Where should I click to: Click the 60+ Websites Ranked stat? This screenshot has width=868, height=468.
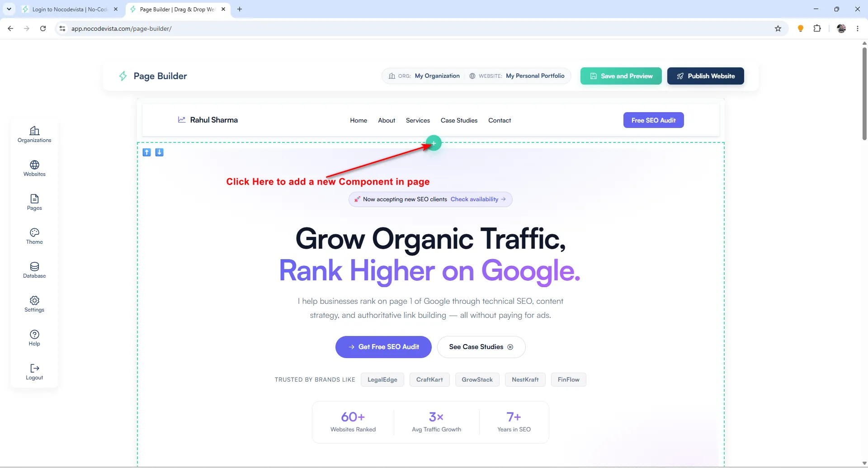(x=353, y=422)
